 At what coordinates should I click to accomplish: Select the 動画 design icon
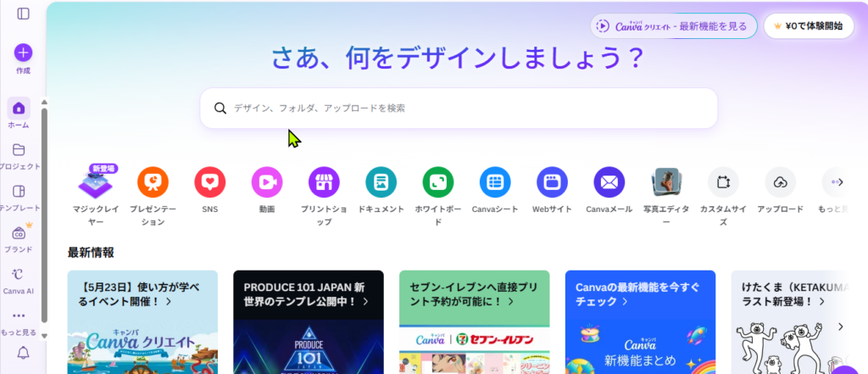pos(267,182)
